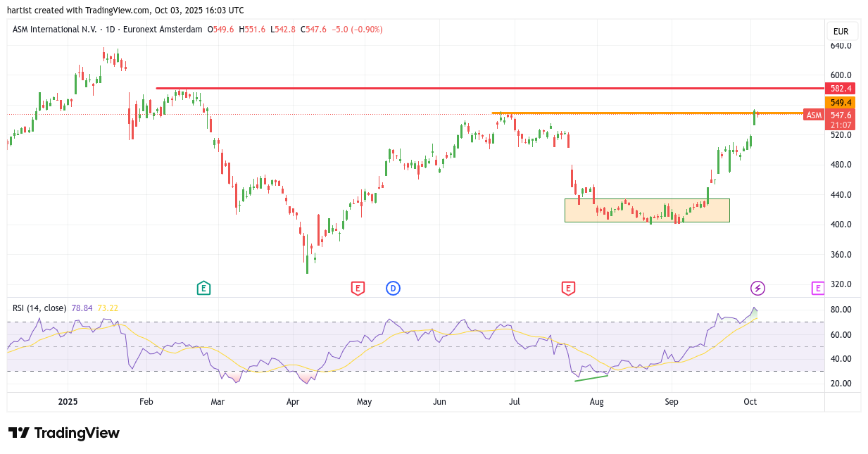Click the red ASM symbol price tag
The width and height of the screenshot is (868, 454).
coord(814,115)
